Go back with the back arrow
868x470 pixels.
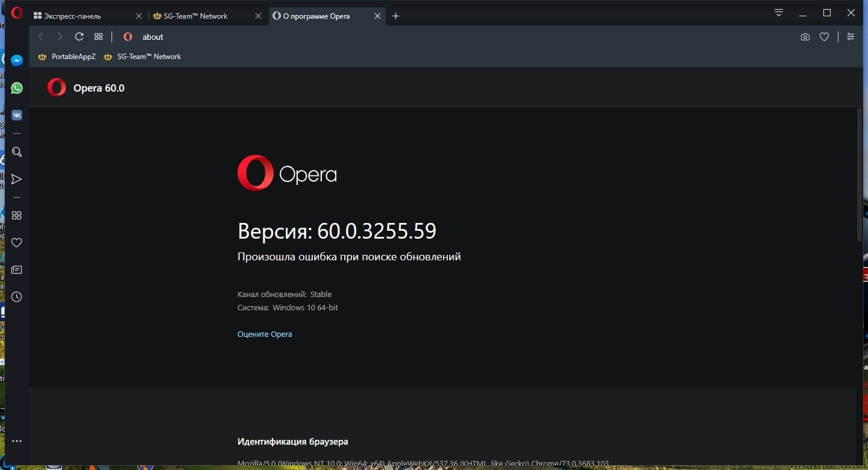(x=41, y=37)
